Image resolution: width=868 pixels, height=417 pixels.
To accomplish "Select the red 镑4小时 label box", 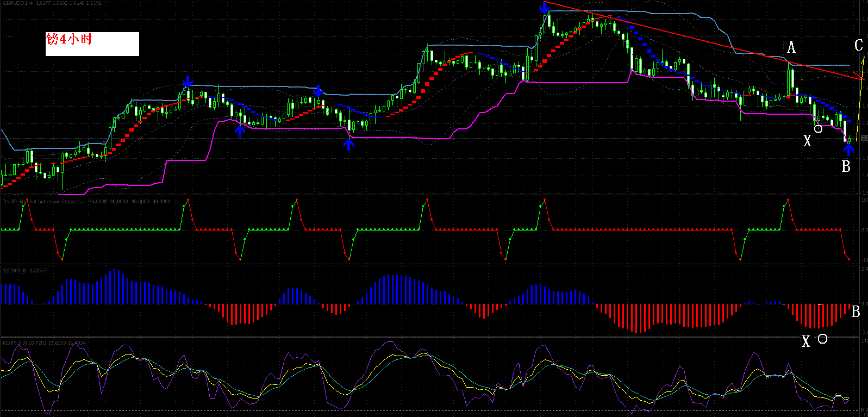I will pyautogui.click(x=92, y=44).
